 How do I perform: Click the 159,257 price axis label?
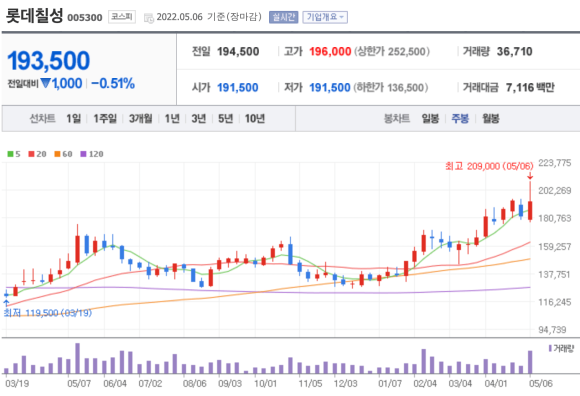click(x=554, y=246)
